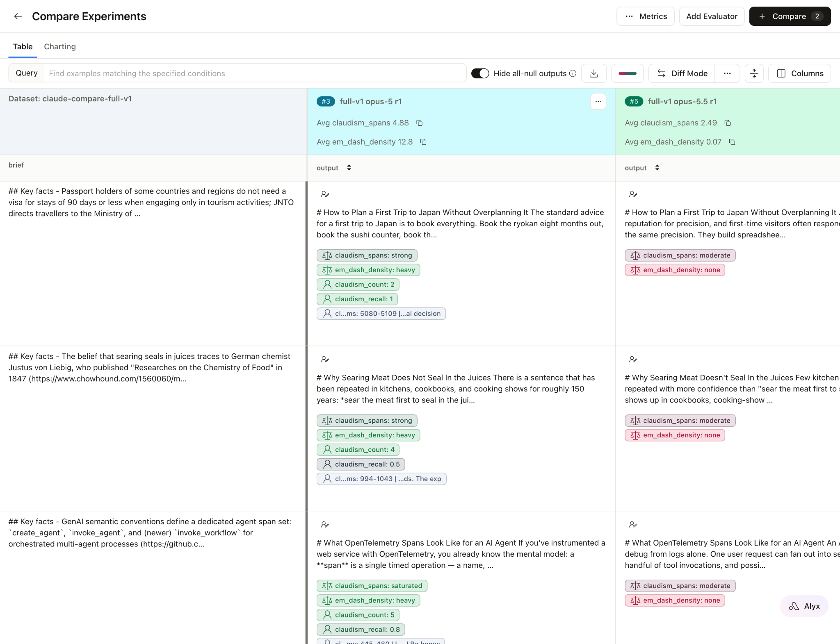
Task: Copy the Avg em_dash_density 12.8 value
Action: (423, 142)
